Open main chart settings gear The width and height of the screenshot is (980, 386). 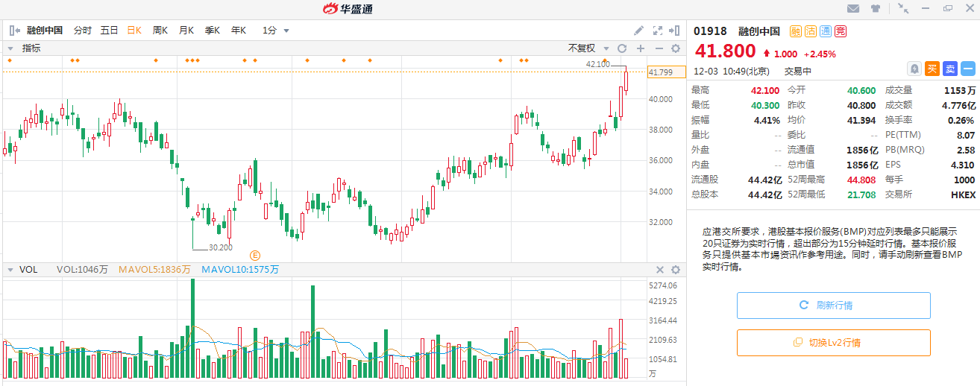point(676,48)
